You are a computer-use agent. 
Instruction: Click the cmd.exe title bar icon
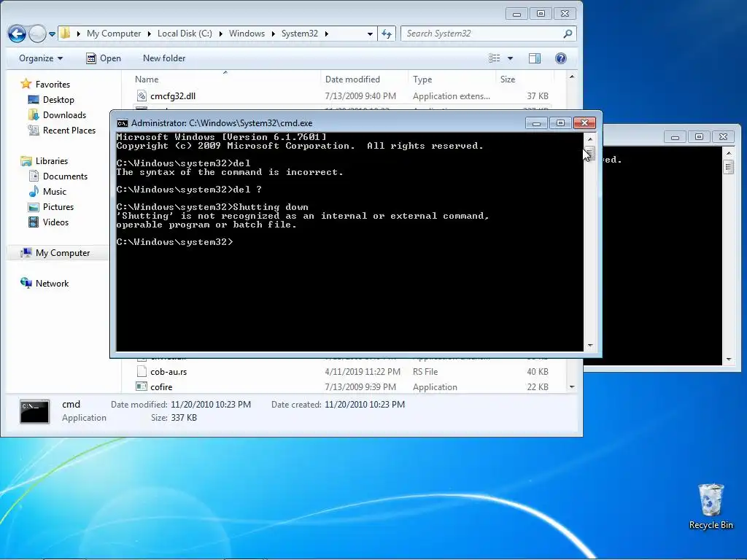[123, 123]
